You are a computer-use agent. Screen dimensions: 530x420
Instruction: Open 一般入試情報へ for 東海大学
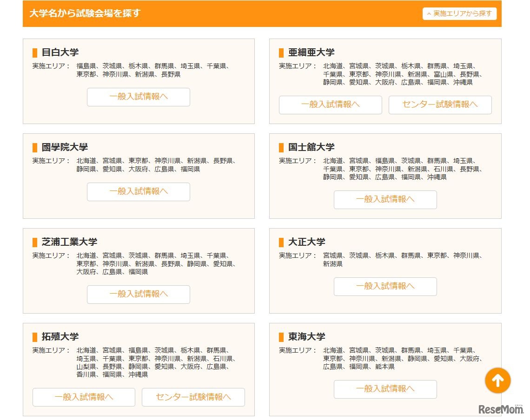coord(385,389)
